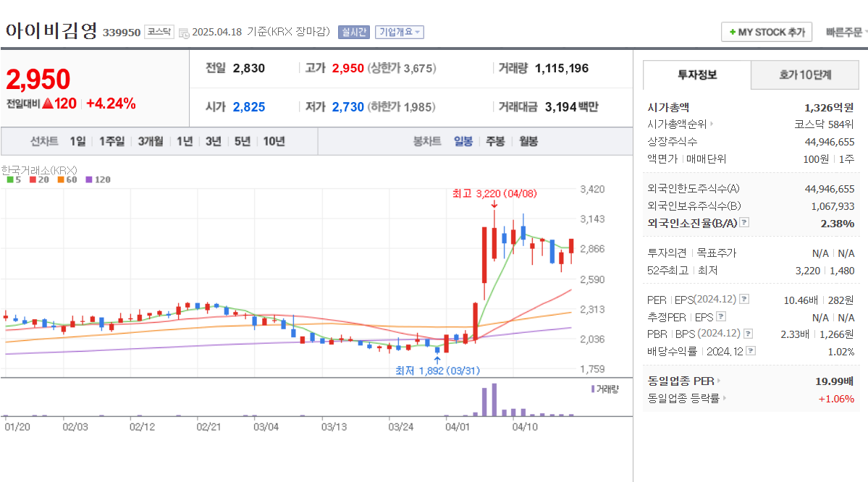Click the 한국거래소(KRX) chart label
This screenshot has height=482, width=868.
click(x=39, y=171)
